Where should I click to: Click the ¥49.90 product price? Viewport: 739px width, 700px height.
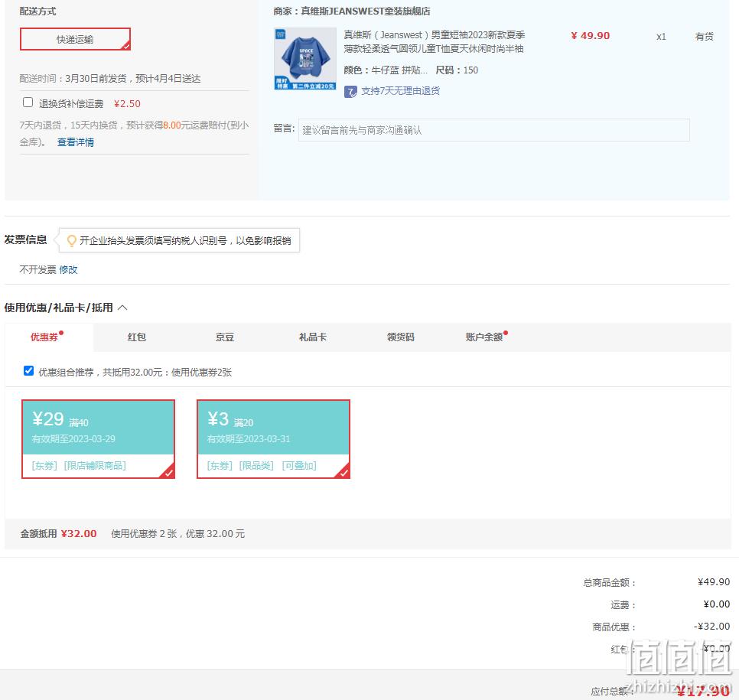590,35
